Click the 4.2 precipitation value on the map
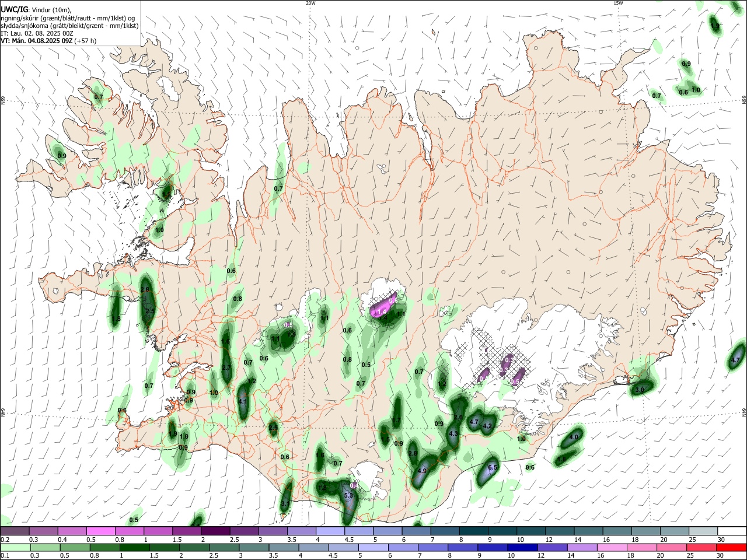747x560 pixels. pyautogui.click(x=488, y=426)
